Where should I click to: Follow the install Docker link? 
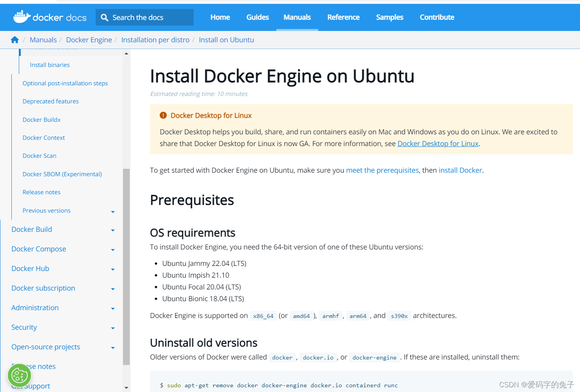click(x=460, y=170)
